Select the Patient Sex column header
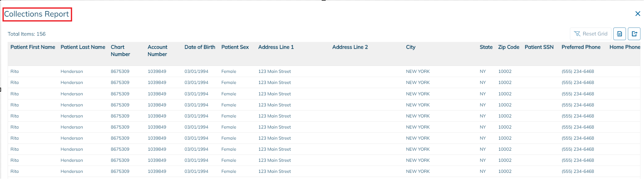The height and width of the screenshot is (179, 644). tap(235, 47)
